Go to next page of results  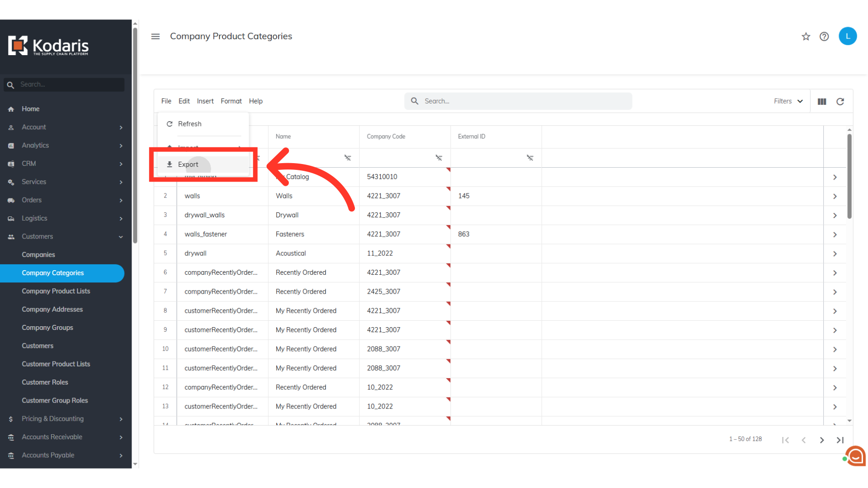pyautogui.click(x=822, y=440)
